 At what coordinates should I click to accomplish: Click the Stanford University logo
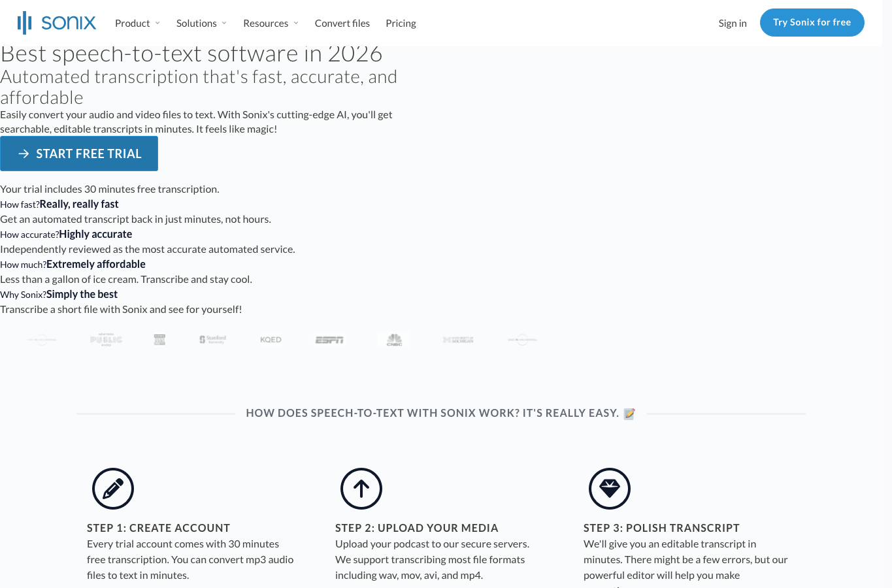[212, 340]
